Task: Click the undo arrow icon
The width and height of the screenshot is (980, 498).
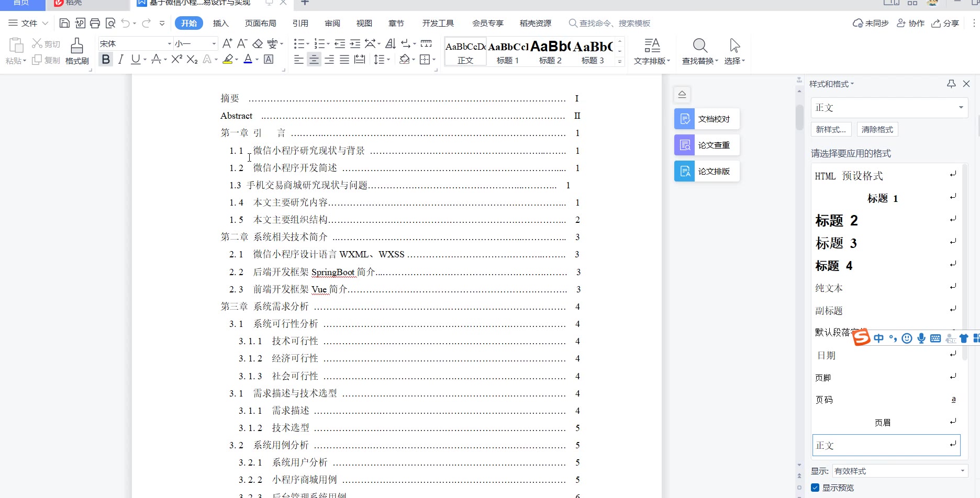Action: point(126,23)
